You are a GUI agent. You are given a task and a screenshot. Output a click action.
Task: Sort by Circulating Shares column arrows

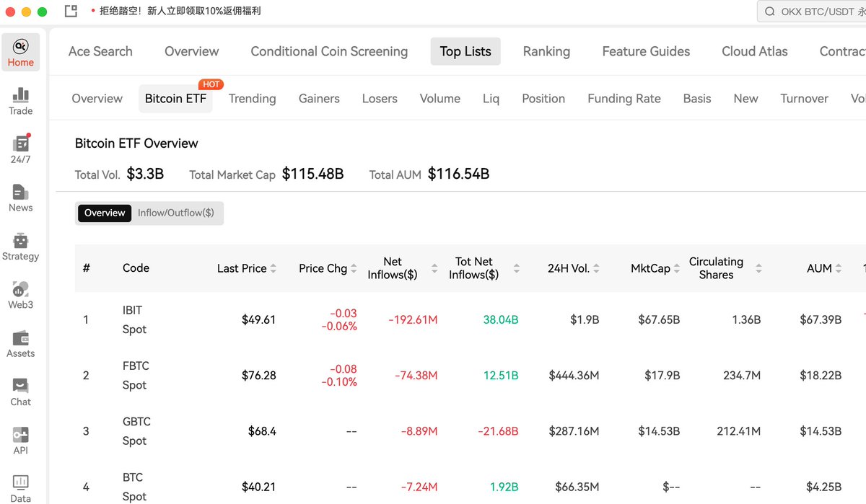click(758, 268)
